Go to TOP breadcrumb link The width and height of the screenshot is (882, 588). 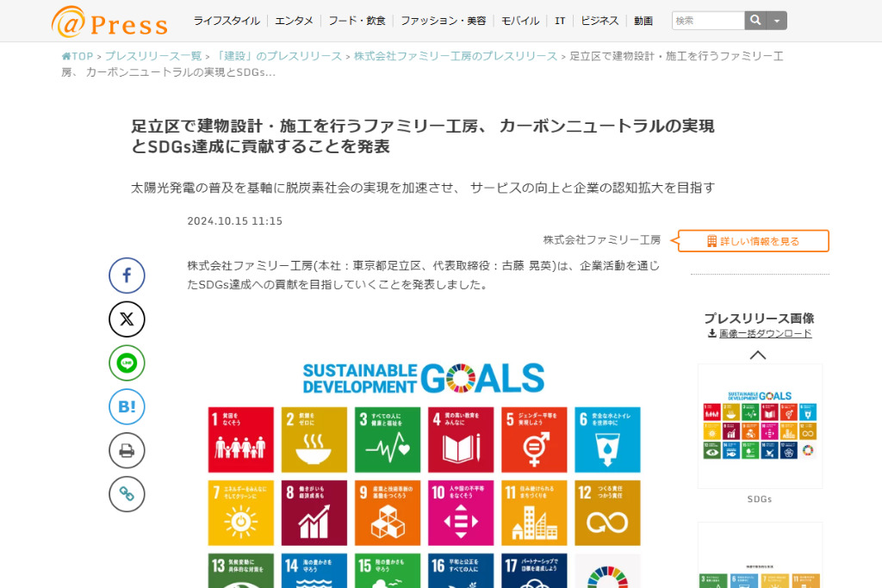(78, 56)
